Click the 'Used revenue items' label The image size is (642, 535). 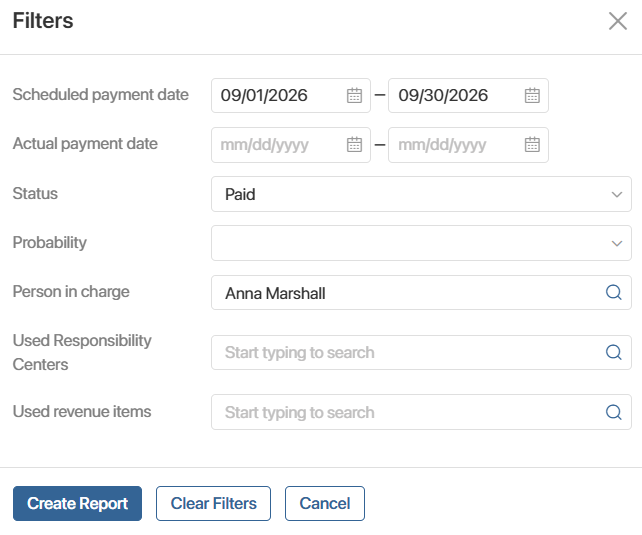tap(82, 411)
